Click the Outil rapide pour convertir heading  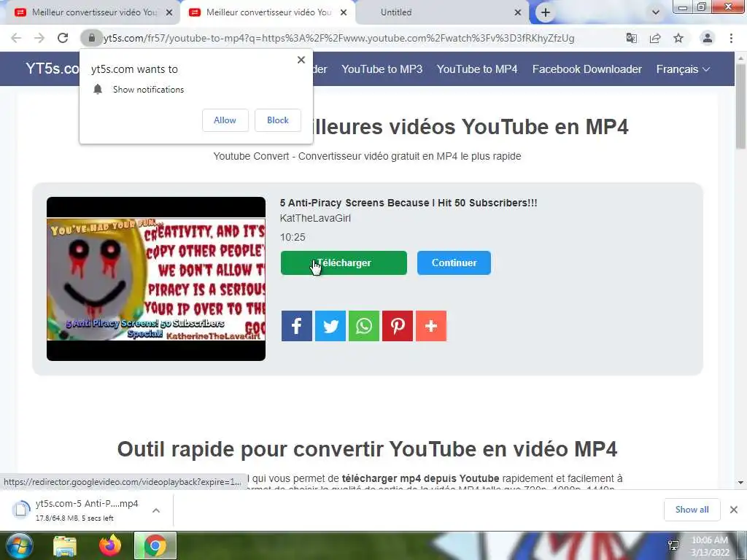coord(368,449)
